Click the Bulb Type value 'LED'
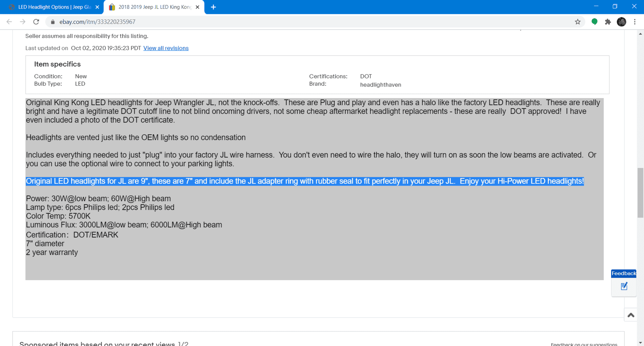The width and height of the screenshot is (644, 346). (x=80, y=84)
